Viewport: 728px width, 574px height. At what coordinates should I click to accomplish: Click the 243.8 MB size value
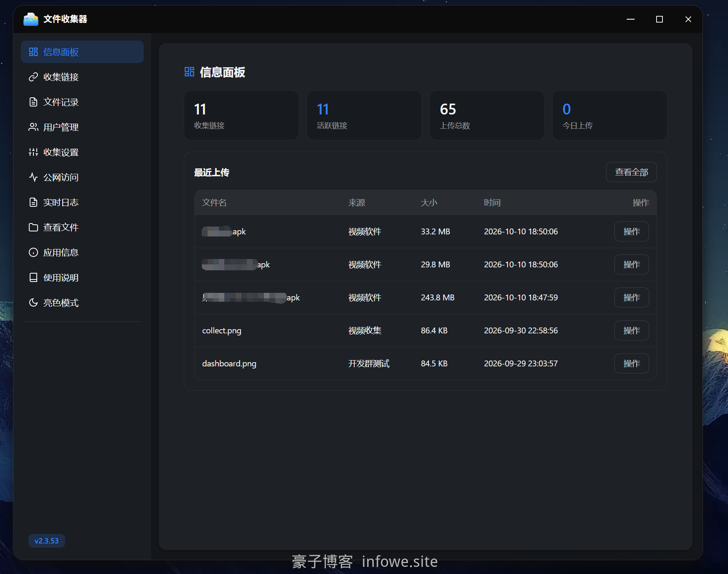pos(438,297)
